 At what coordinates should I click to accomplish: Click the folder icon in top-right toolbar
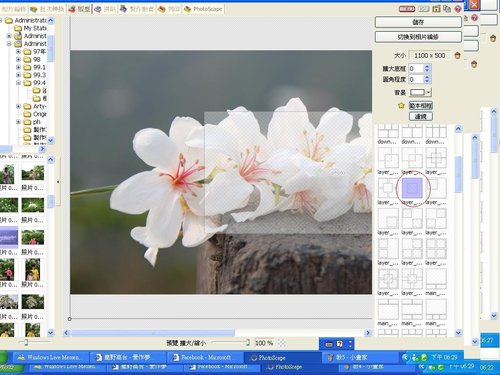coord(436,9)
